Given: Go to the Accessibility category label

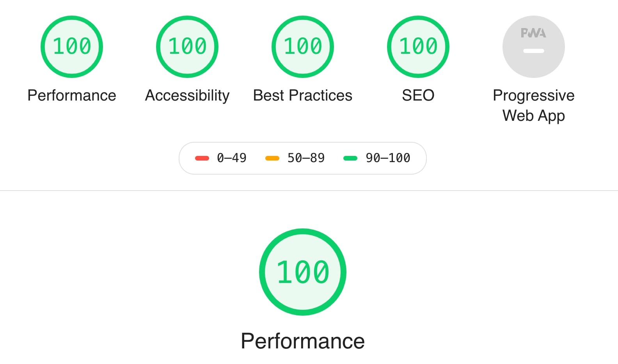Looking at the screenshot, I should tap(187, 95).
